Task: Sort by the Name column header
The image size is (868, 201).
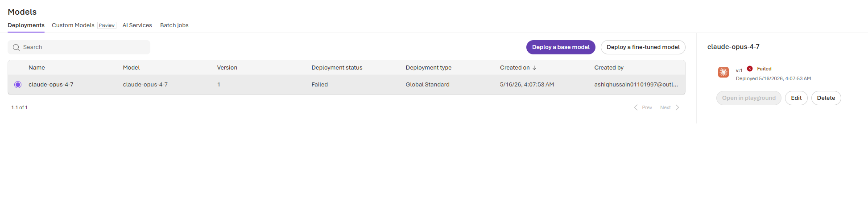Action: [37, 68]
